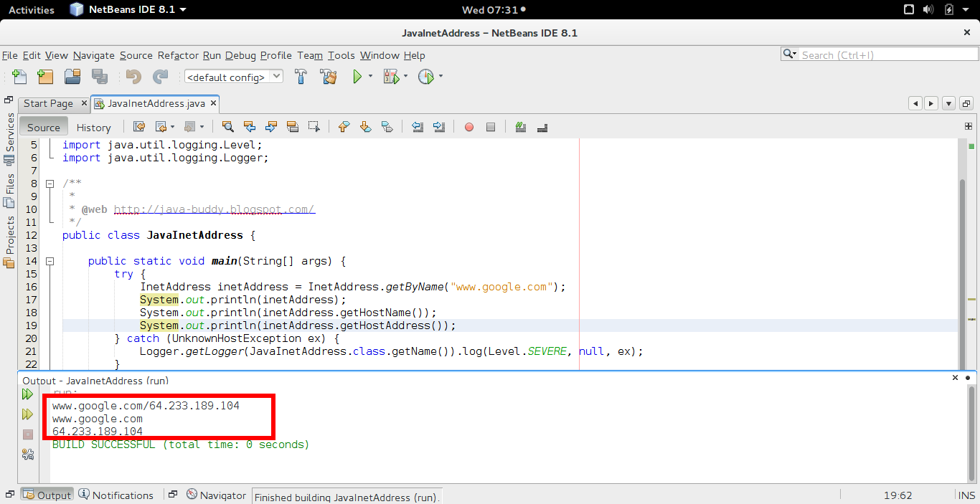
Task: Click the Output settings icon under Stop
Action: (28, 454)
